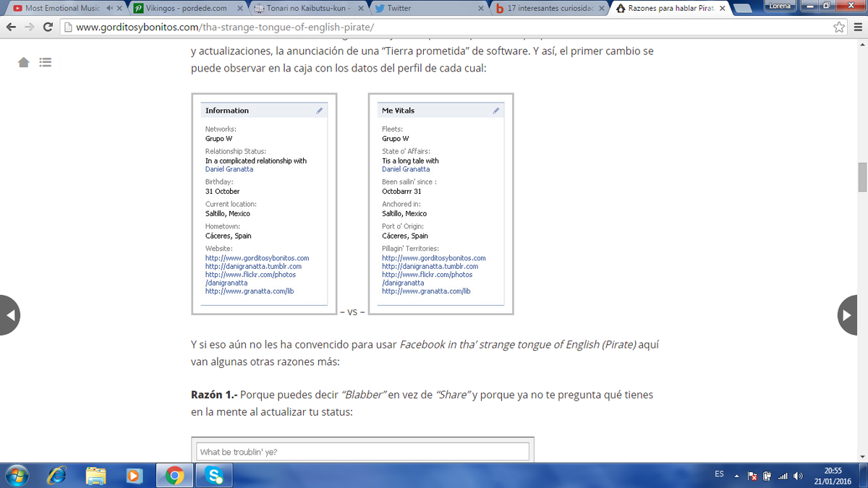Open danigranatta.tumblr.com link under Website

click(253, 266)
